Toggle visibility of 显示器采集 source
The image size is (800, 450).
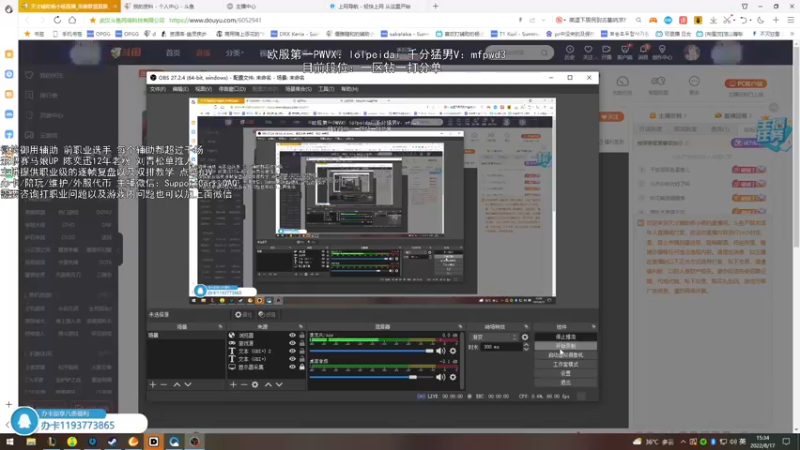pos(292,367)
